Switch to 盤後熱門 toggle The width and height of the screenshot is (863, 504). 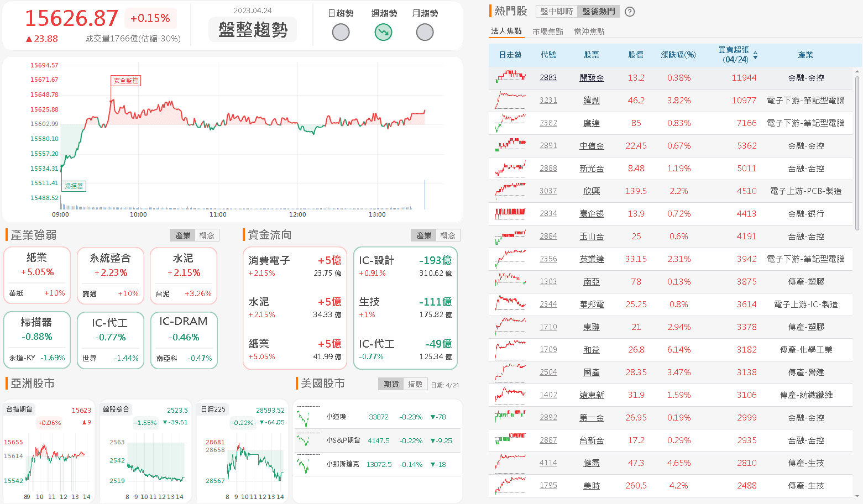(x=598, y=12)
